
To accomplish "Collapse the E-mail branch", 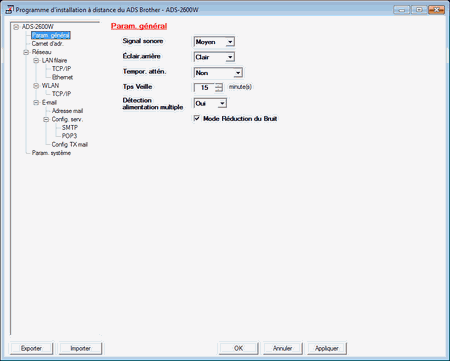I will 36,103.
